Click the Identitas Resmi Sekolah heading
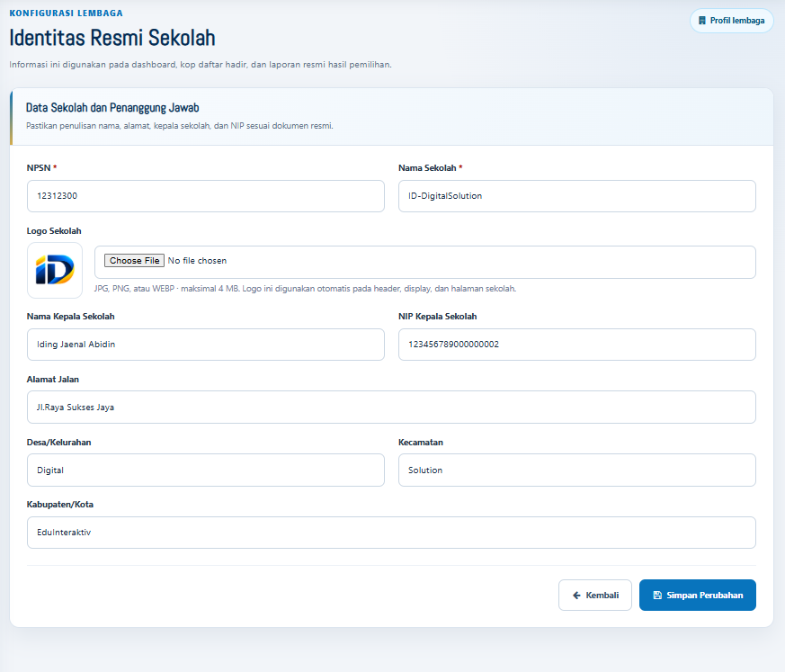This screenshot has height=672, width=785. (112, 38)
